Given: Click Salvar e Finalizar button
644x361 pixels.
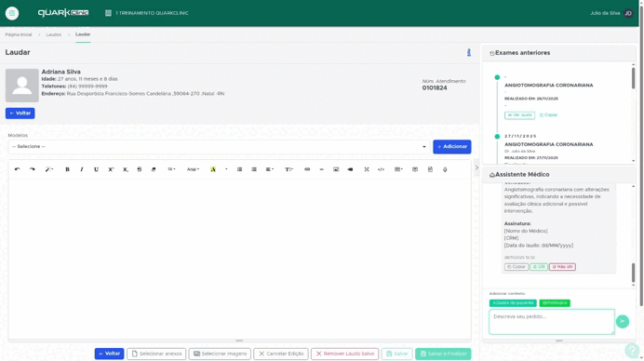Looking at the screenshot, I should coord(443,354).
